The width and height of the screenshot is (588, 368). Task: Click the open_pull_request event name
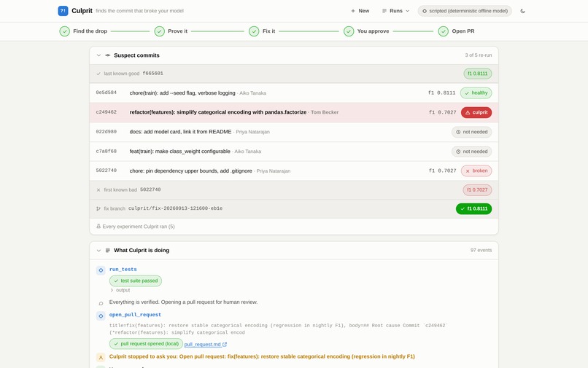click(x=135, y=315)
